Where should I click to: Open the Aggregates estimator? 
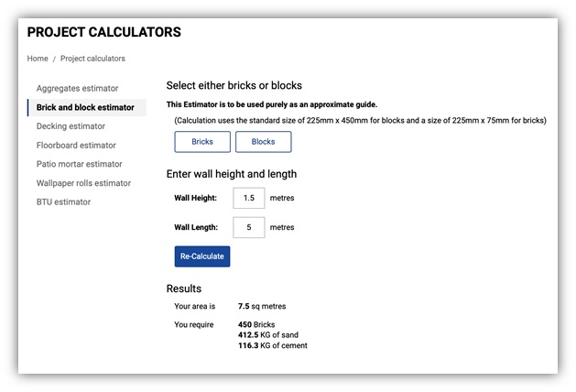point(77,89)
